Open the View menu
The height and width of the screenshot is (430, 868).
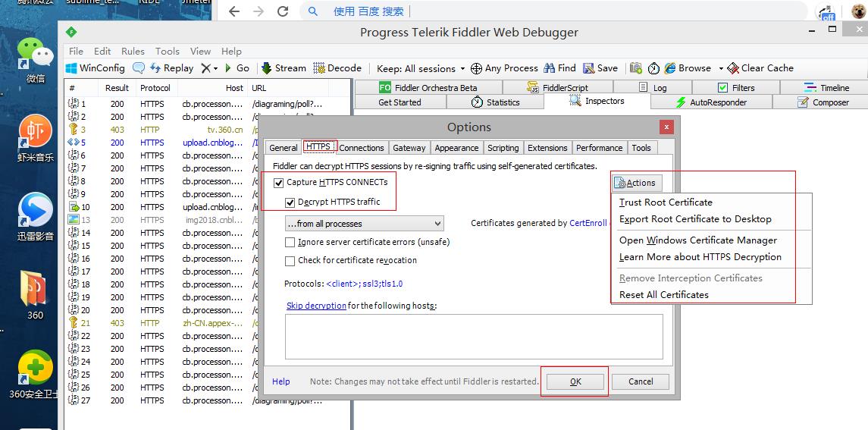[x=200, y=51]
